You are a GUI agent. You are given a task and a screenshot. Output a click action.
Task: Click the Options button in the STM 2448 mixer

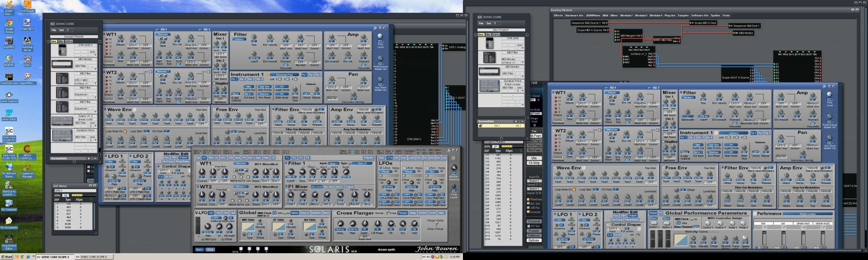(x=534, y=240)
